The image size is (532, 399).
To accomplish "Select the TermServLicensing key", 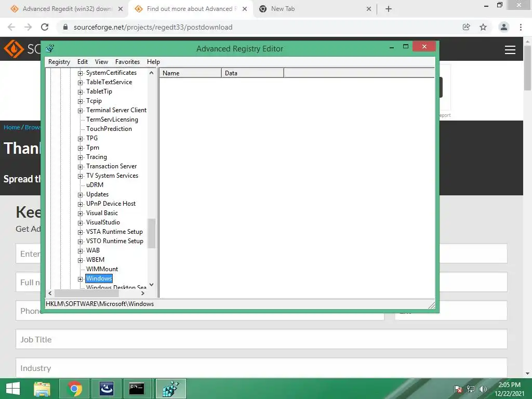I will click(112, 119).
